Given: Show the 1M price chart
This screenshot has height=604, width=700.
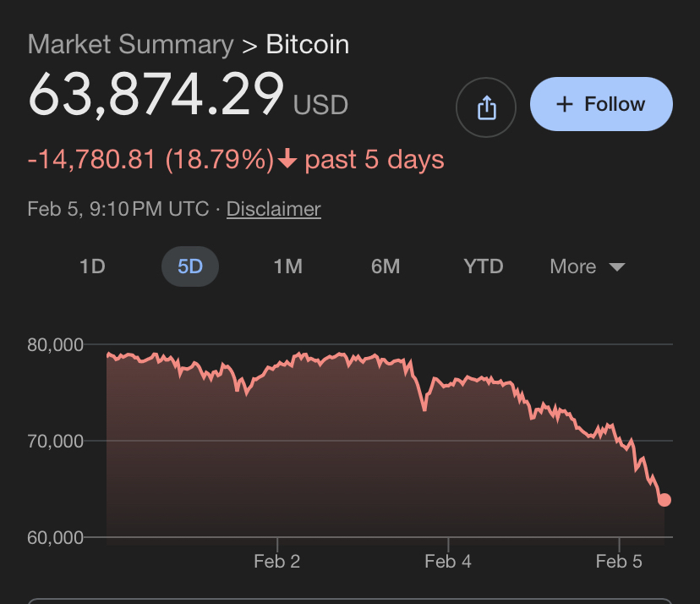Looking at the screenshot, I should click(287, 266).
